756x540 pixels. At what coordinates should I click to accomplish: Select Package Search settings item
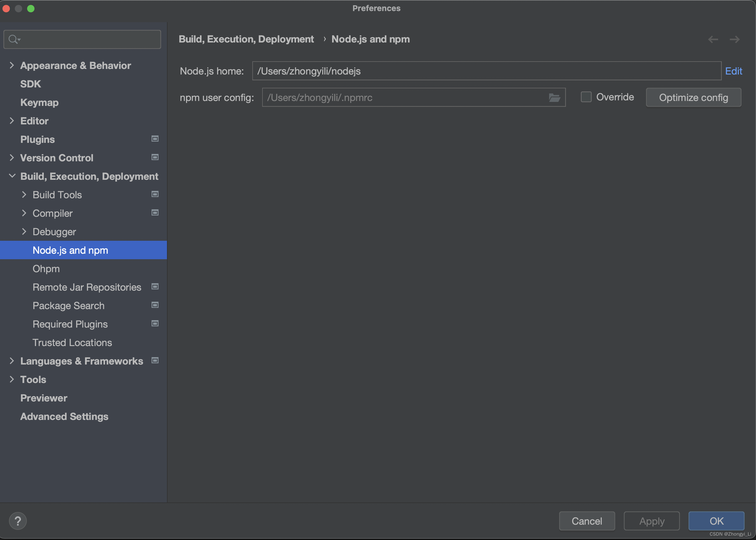68,305
